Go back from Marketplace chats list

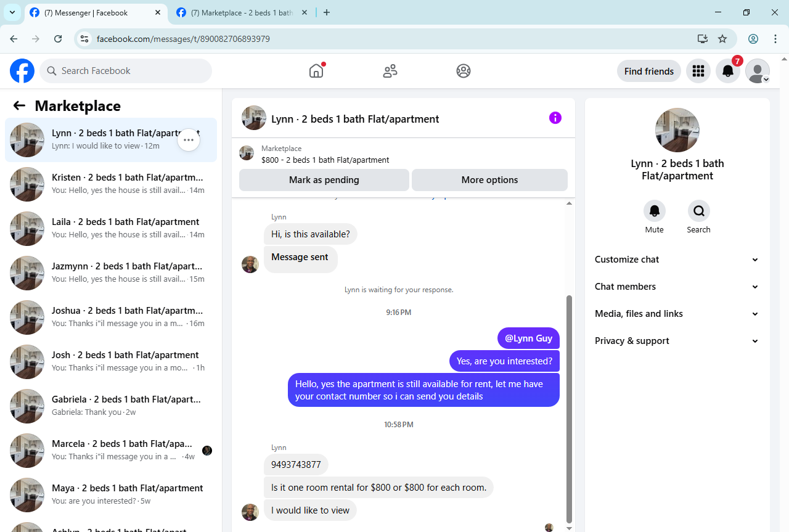click(x=19, y=105)
